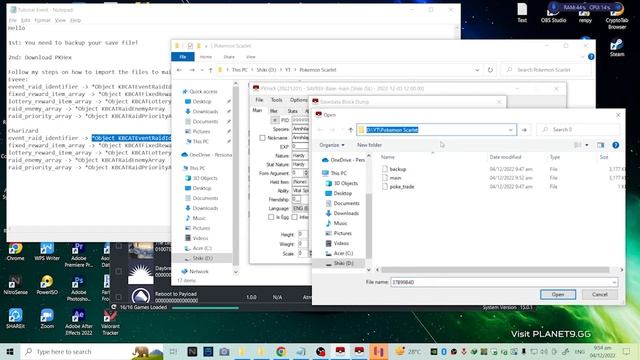Viewport: 640px width, 360px height.
Task: Open the Nature dropdown in PKHeX
Action: 300,156
